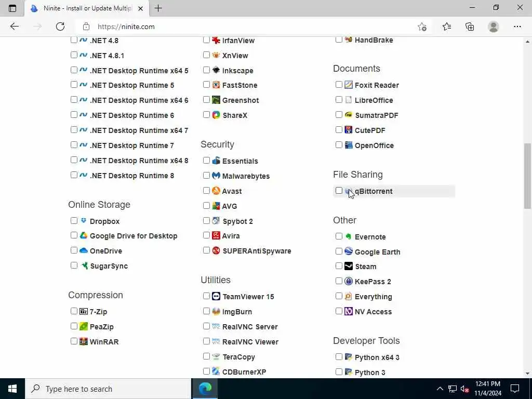Image resolution: width=532 pixels, height=399 pixels.
Task: Click the Dropbox icon
Action: coord(84,220)
